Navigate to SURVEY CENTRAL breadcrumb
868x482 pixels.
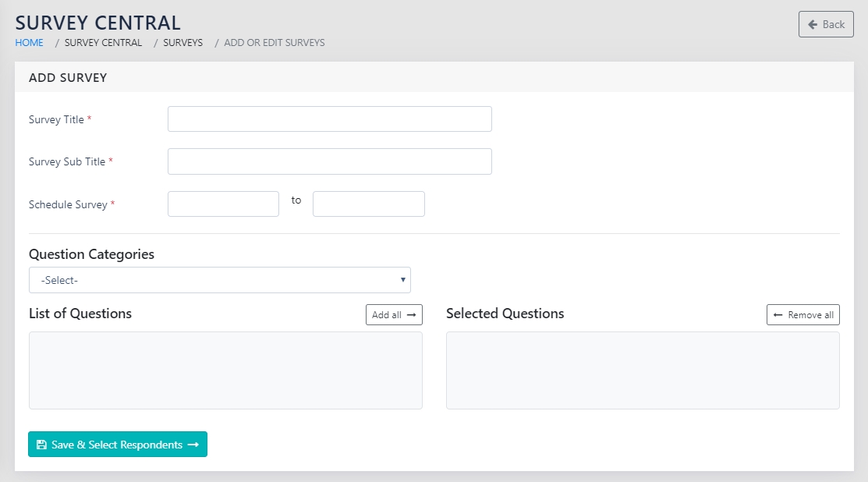pyautogui.click(x=103, y=43)
